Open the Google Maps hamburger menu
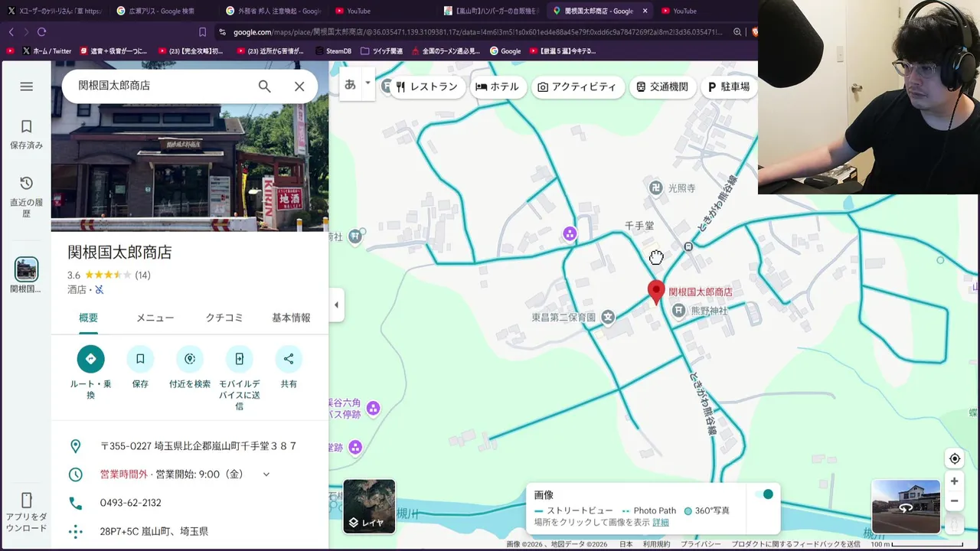The width and height of the screenshot is (980, 551). click(26, 86)
